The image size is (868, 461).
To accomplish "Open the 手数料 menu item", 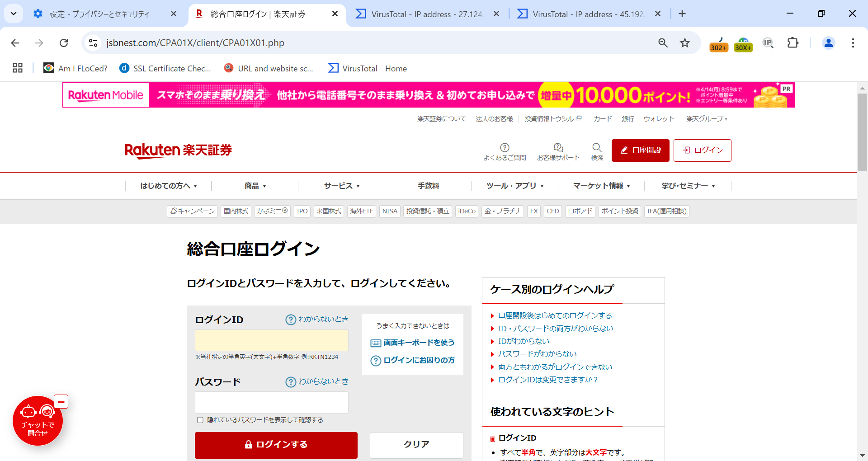I will (x=428, y=186).
